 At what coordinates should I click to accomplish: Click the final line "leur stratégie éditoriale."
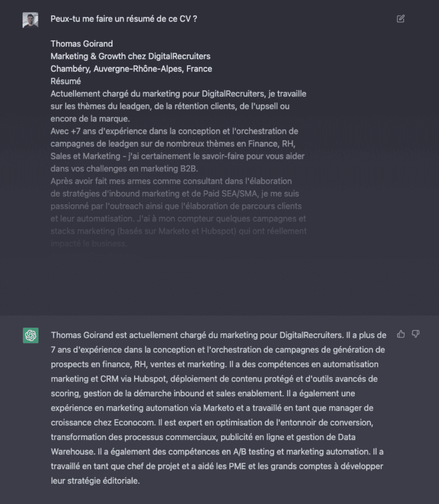(95, 481)
